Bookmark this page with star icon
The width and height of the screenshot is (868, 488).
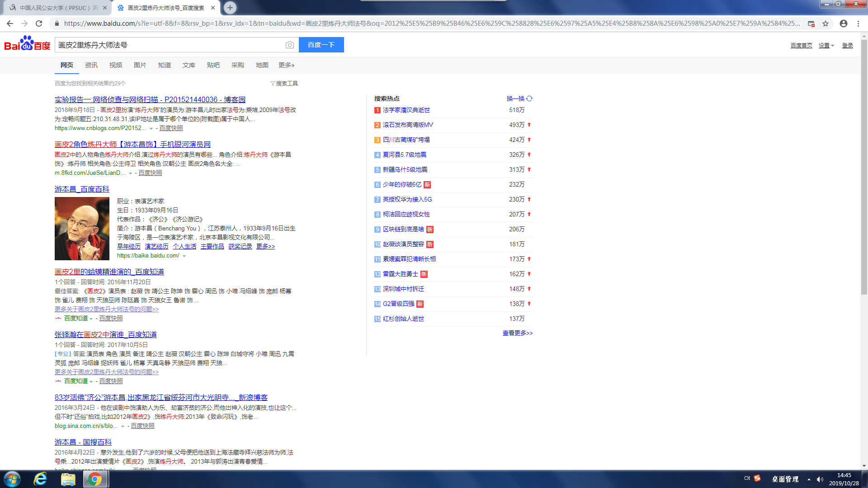click(x=826, y=23)
